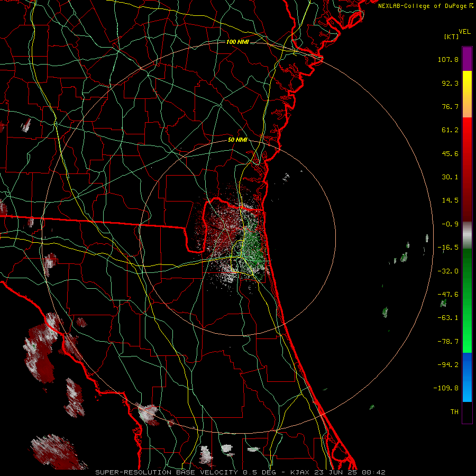Click the VEL legend title
Screen dimensions: 476x476
[464, 32]
